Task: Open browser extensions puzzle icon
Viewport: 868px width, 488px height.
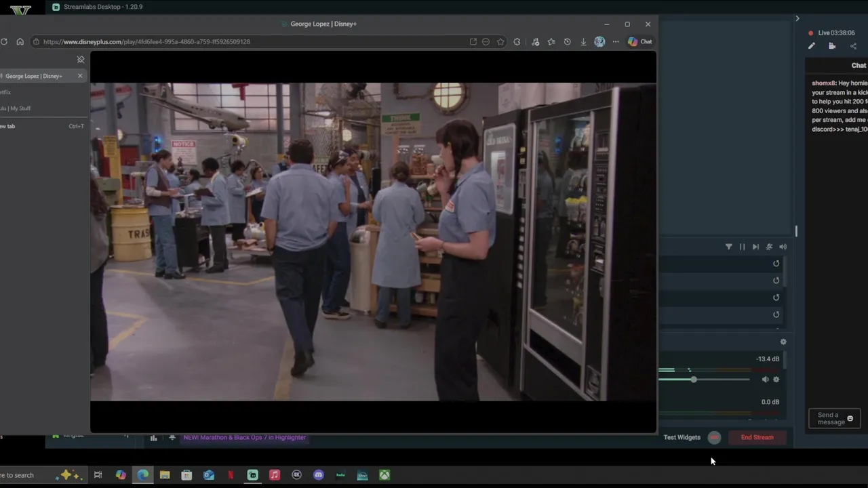Action: [517, 41]
